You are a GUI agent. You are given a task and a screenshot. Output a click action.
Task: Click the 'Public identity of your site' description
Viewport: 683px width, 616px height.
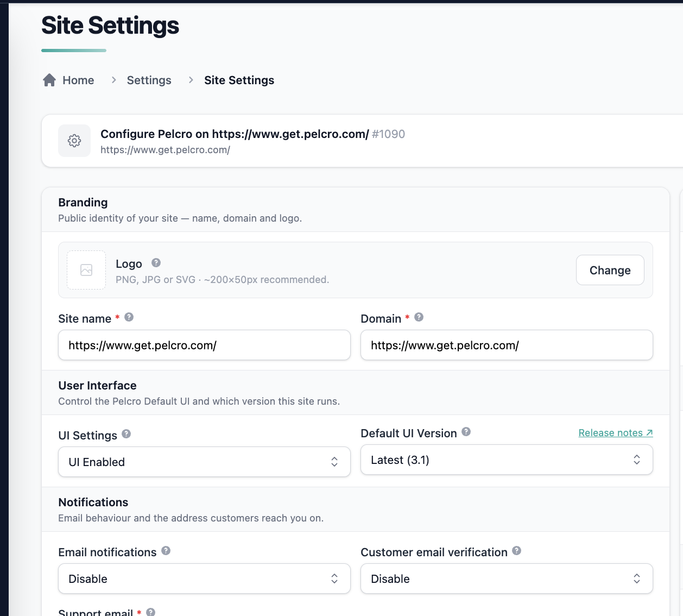point(180,218)
